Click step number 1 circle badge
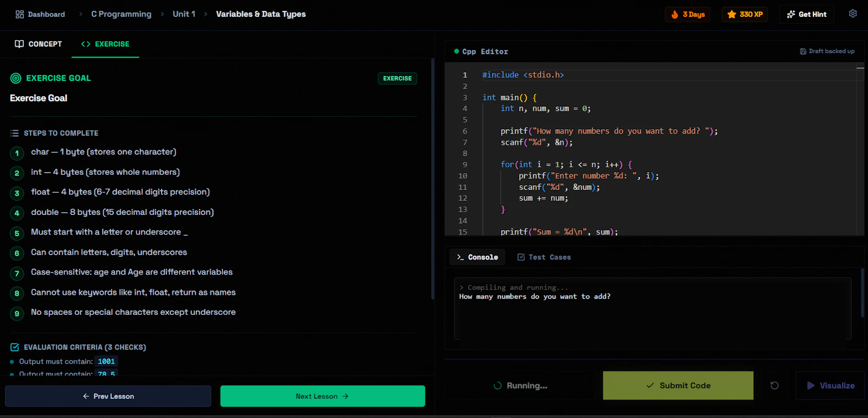The image size is (868, 418). [x=17, y=153]
